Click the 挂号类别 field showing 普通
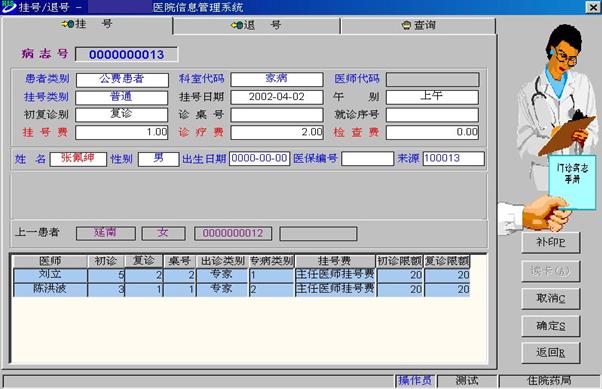This screenshot has height=389, width=602. click(122, 97)
